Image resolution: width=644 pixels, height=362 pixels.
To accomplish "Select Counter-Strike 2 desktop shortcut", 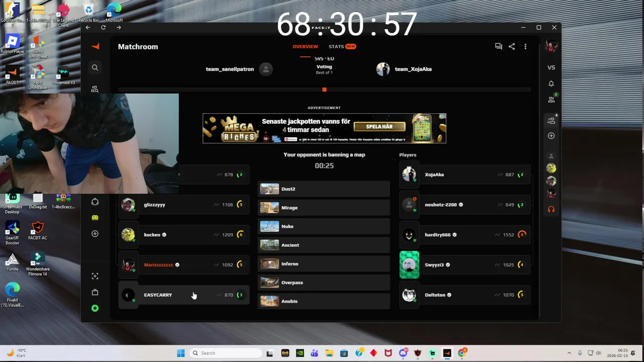I will [12, 14].
